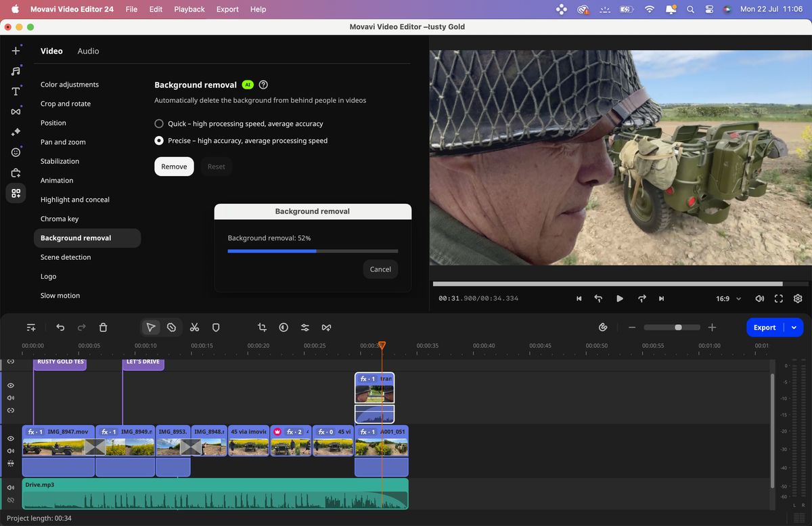Open the Playback menu in the menu bar
This screenshot has width=812, height=526.
click(x=189, y=9)
